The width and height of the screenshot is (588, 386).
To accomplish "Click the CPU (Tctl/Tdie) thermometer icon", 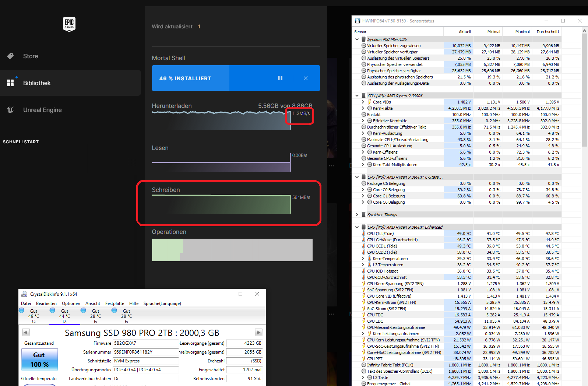I will 363,234.
